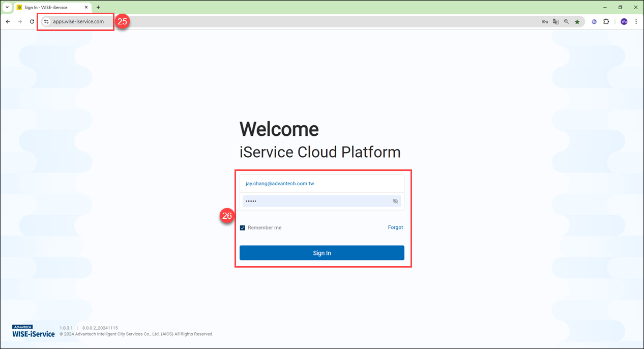This screenshot has height=349, width=644.
Task: Toggle the bookmark star for this page
Action: pos(577,21)
